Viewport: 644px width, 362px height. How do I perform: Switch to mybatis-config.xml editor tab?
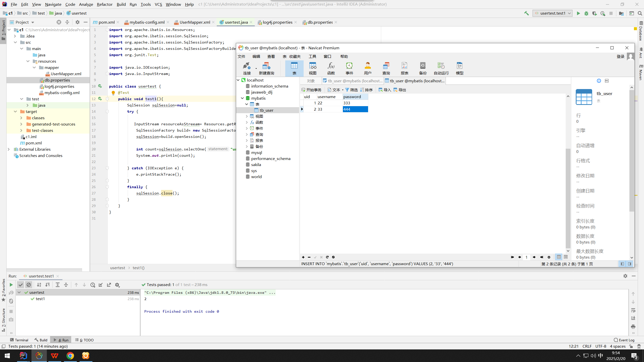[x=147, y=22]
